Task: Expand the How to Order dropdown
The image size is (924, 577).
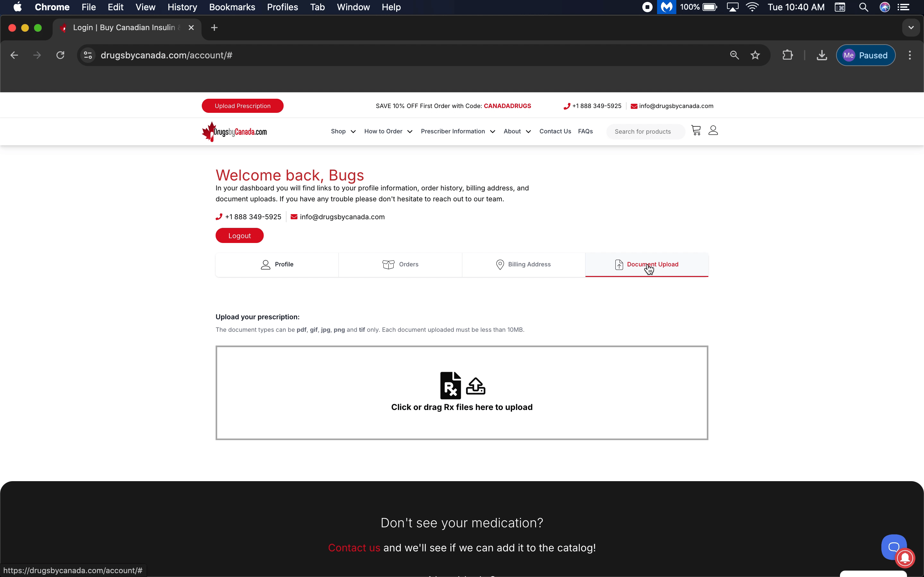Action: (x=388, y=131)
